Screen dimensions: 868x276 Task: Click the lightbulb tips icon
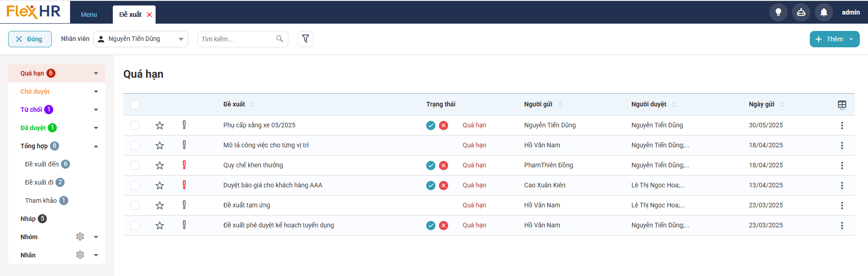click(x=778, y=12)
